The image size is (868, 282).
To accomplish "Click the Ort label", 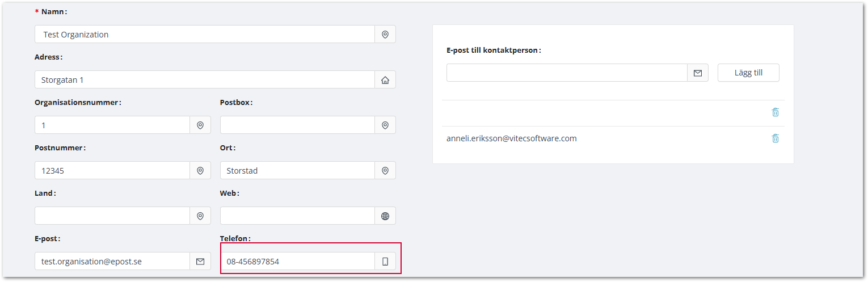I will pos(227,148).
